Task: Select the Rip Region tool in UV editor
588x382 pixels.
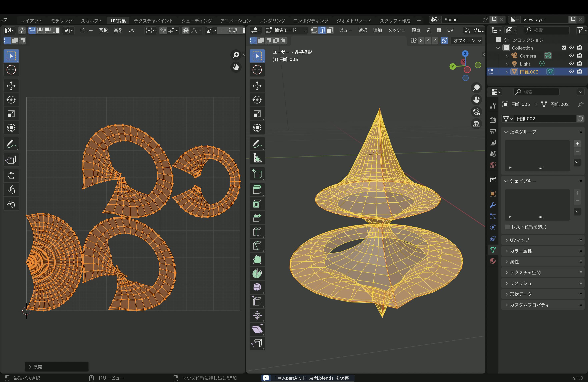Action: [x=11, y=160]
